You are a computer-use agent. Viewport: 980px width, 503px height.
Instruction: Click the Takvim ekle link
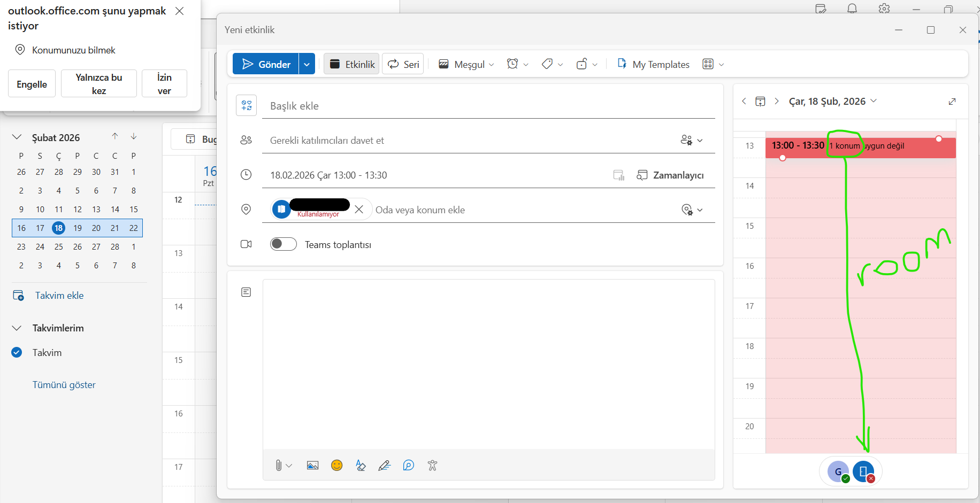point(59,296)
